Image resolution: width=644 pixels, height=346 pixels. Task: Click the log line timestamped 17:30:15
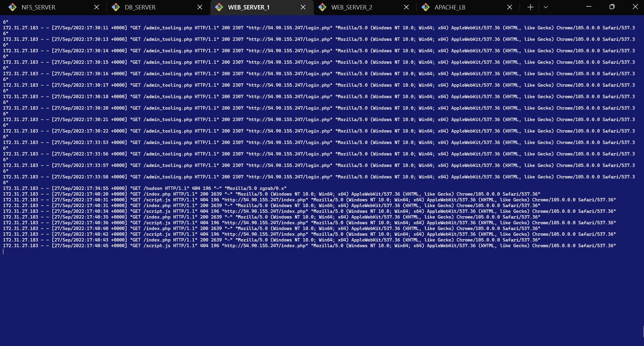(319, 65)
